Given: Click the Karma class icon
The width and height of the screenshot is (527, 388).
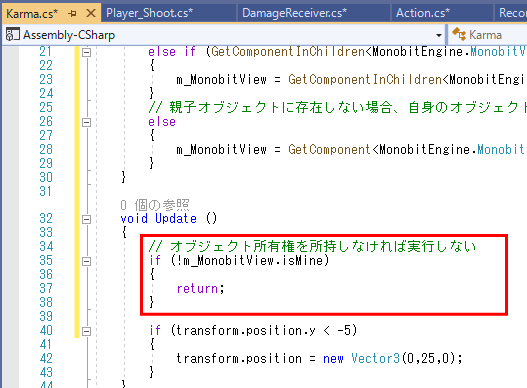Looking at the screenshot, I should pyautogui.click(x=459, y=34).
